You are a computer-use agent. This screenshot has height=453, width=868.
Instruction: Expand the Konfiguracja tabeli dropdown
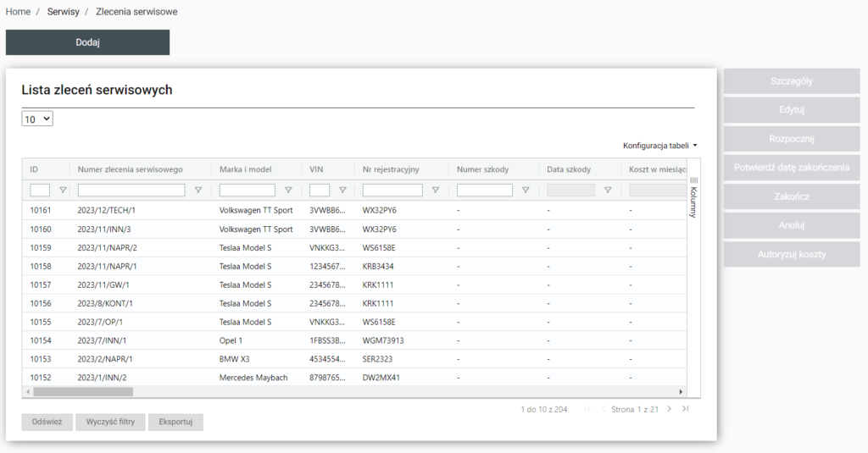(x=660, y=146)
